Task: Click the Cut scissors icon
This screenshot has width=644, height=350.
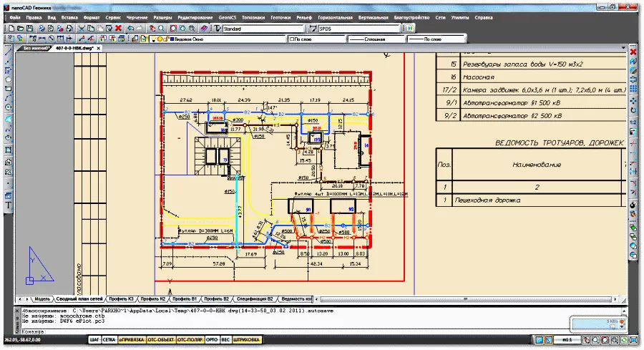Action: [82, 28]
